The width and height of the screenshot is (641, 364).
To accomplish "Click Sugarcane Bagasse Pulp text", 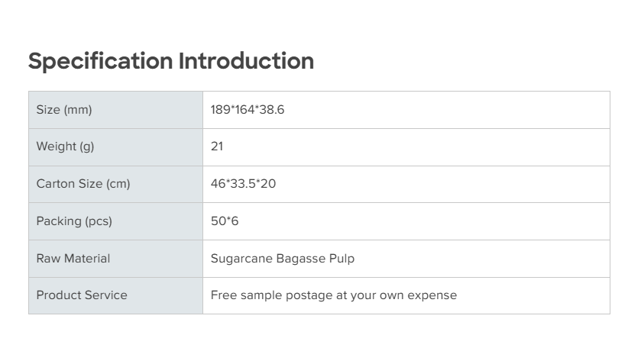I will coord(283,259).
